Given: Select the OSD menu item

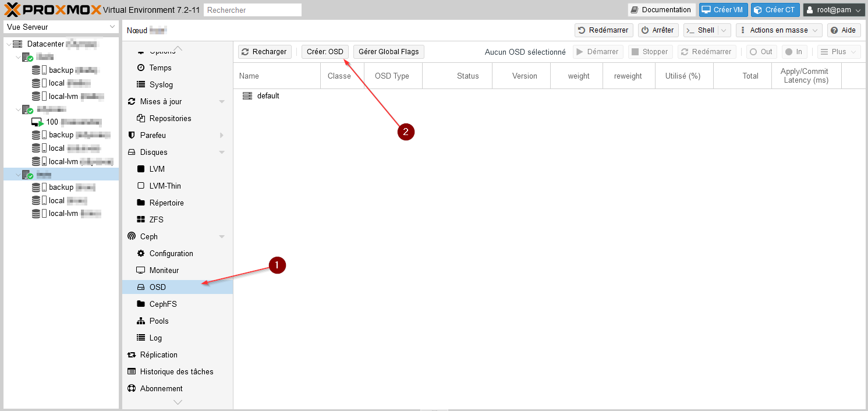Looking at the screenshot, I should (158, 287).
